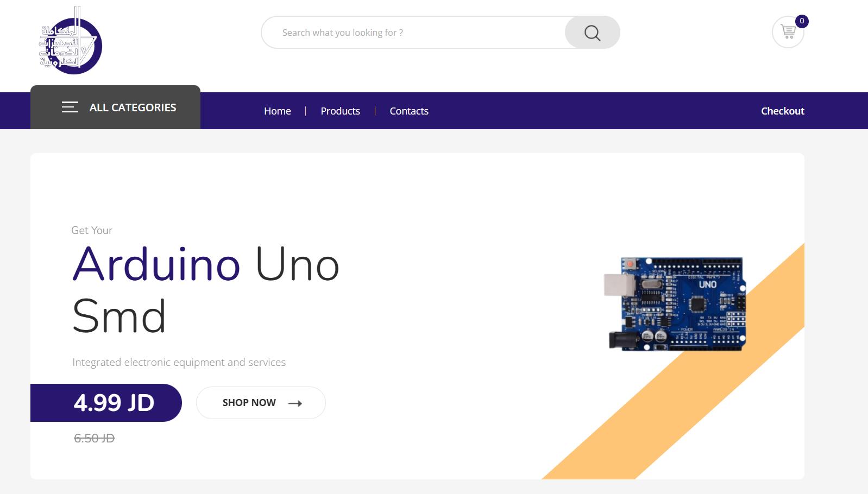The height and width of the screenshot is (494, 868).
Task: Click the Arduino Uno board image
Action: click(x=675, y=304)
